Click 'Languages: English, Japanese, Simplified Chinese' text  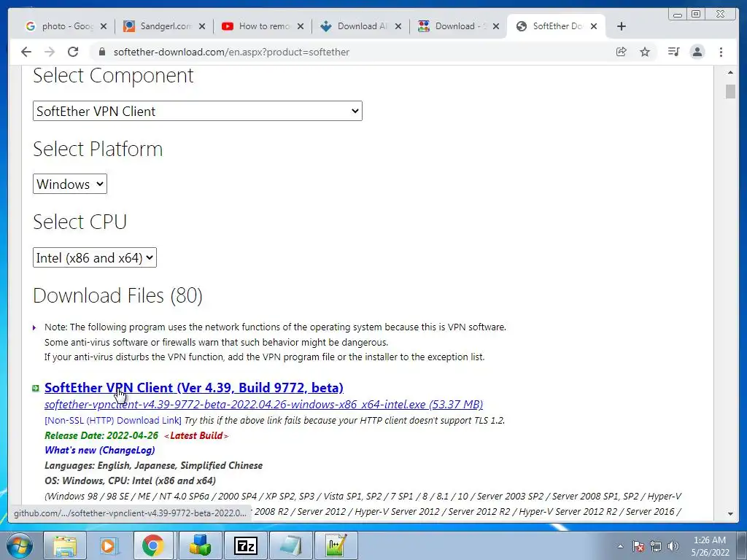pos(153,465)
